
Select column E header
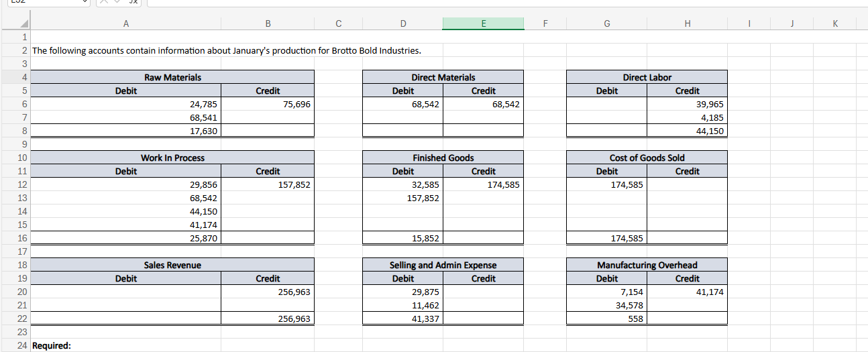483,24
